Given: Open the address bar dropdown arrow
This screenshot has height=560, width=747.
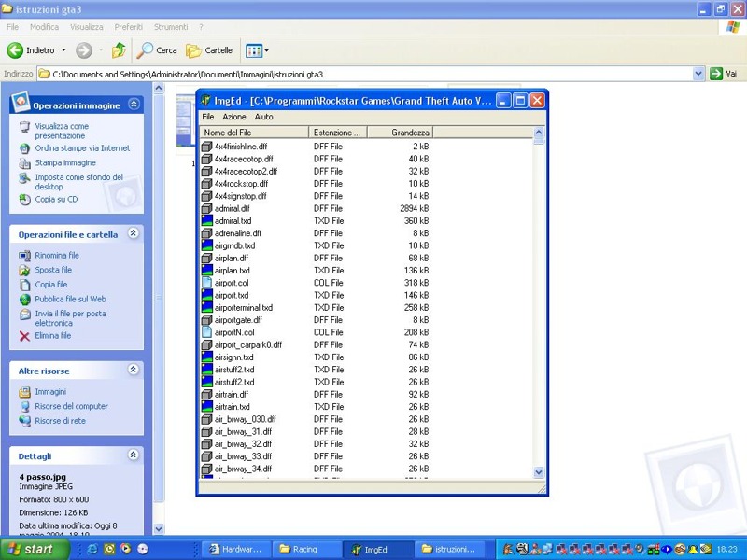Looking at the screenshot, I should pos(698,74).
